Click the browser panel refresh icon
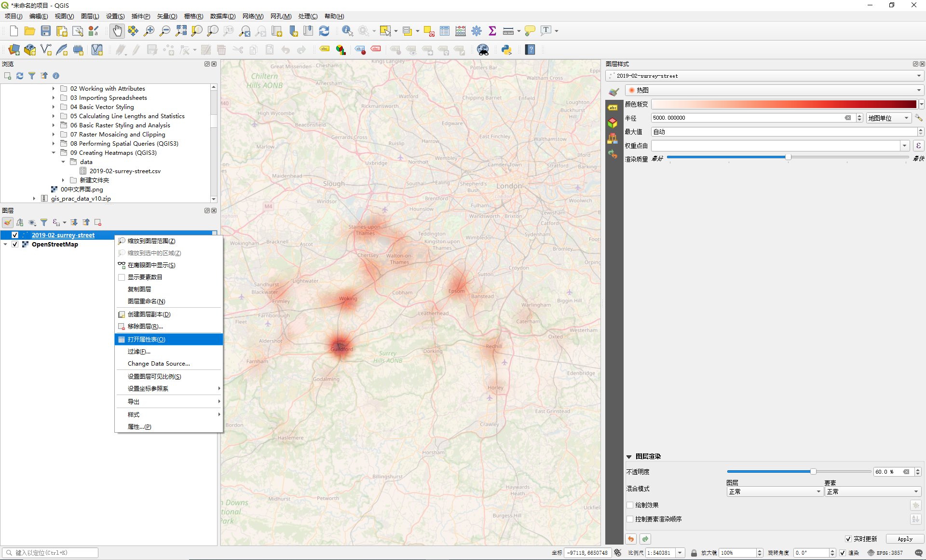 pos(20,76)
